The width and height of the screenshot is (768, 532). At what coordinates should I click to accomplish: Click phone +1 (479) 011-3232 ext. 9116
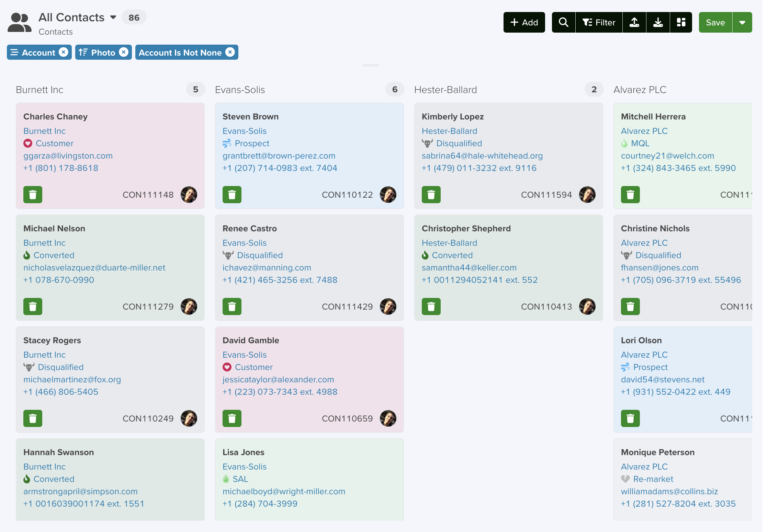pyautogui.click(x=479, y=168)
